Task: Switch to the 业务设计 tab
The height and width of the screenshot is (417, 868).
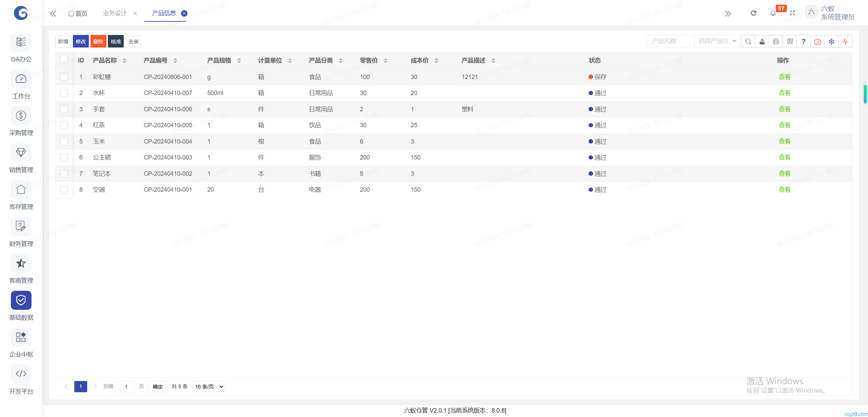Action: point(115,13)
